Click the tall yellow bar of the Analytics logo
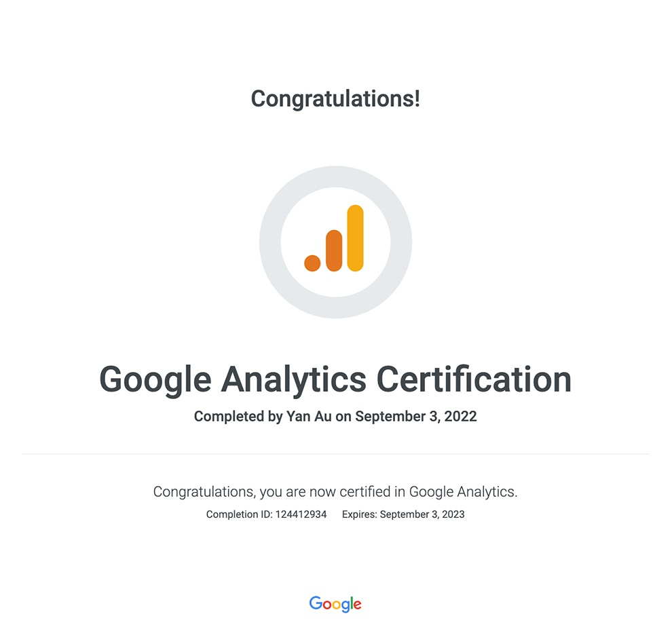 pyautogui.click(x=355, y=238)
